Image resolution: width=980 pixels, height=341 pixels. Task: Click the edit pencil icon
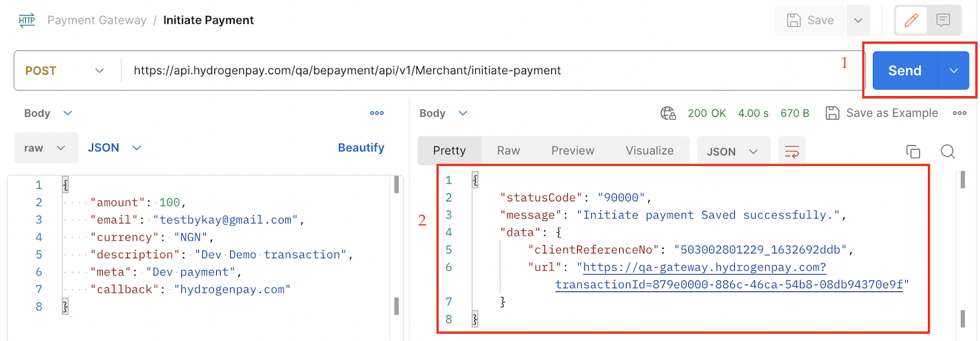(911, 20)
